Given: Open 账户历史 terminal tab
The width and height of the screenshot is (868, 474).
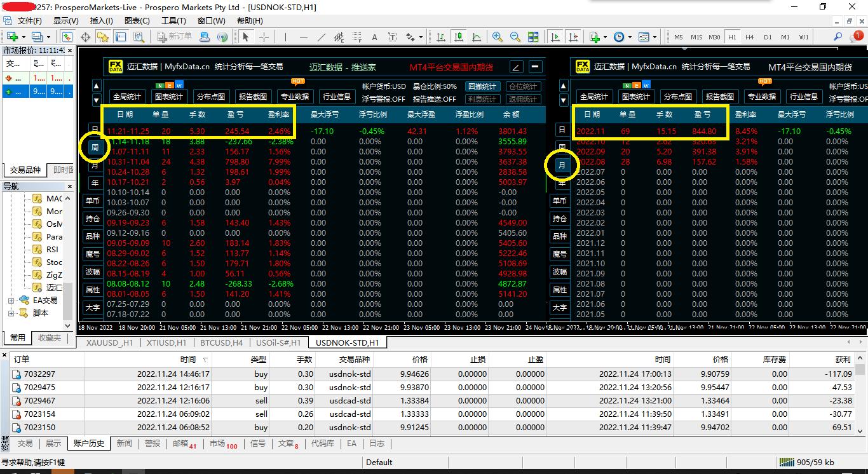Looking at the screenshot, I should coord(89,444).
